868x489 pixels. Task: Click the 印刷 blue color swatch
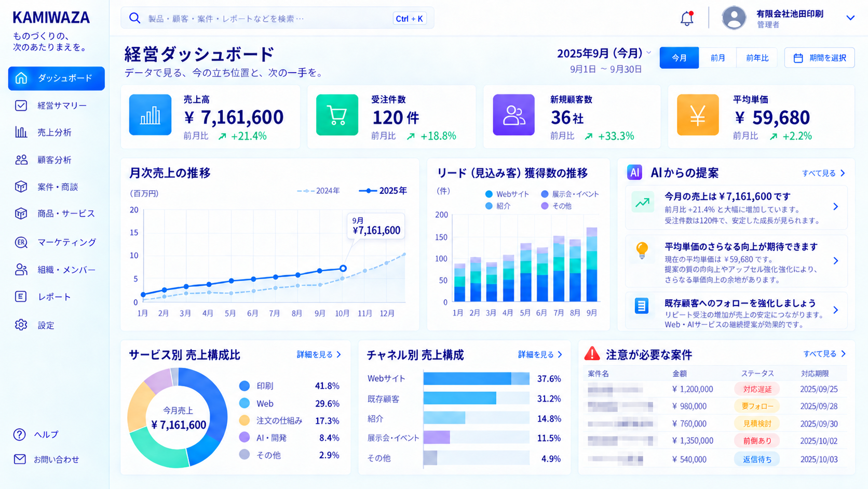point(245,386)
